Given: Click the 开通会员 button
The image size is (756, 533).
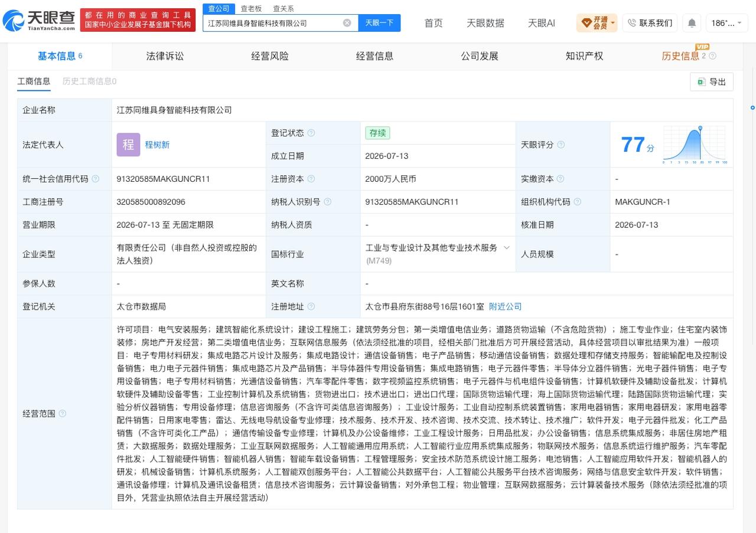Looking at the screenshot, I should coord(597,23).
